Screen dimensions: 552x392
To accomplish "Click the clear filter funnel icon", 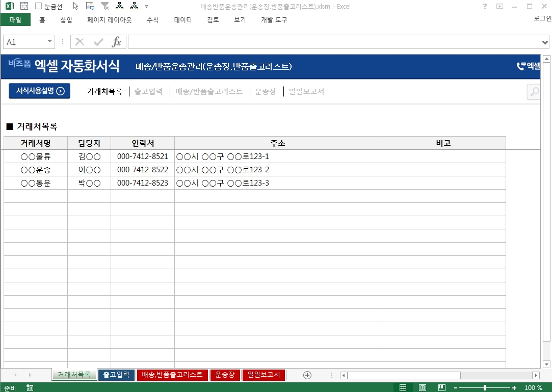I will coord(105,6).
